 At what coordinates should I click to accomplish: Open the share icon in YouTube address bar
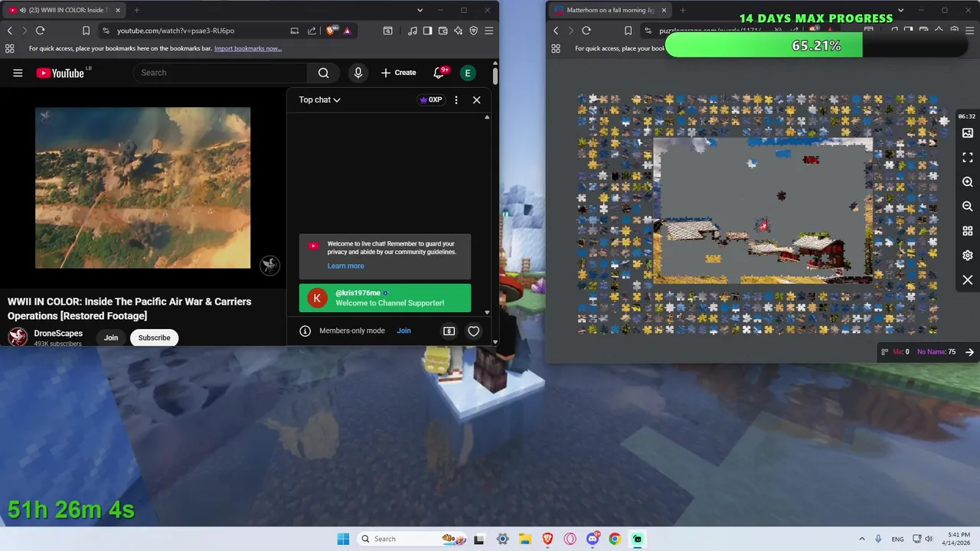pyautogui.click(x=312, y=31)
